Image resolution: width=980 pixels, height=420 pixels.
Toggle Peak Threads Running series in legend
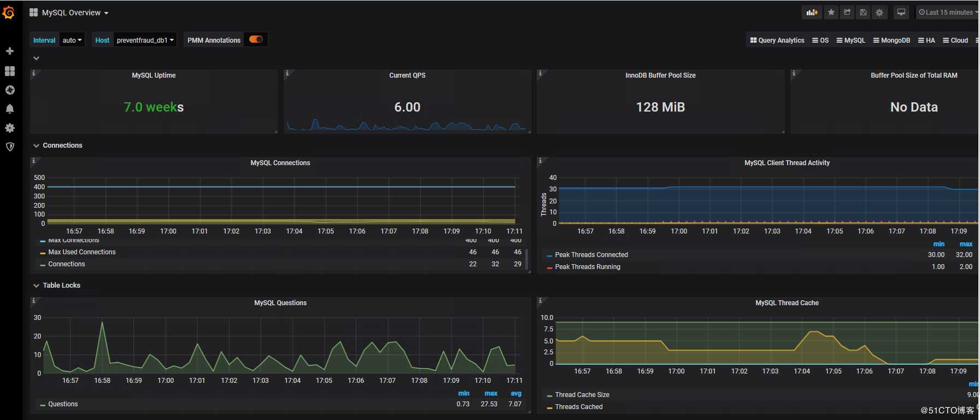click(x=588, y=267)
